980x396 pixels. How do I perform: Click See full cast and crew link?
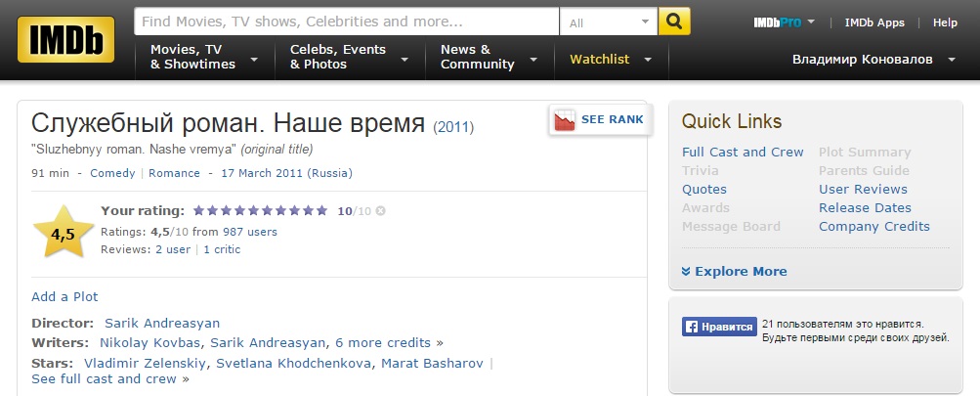click(105, 379)
